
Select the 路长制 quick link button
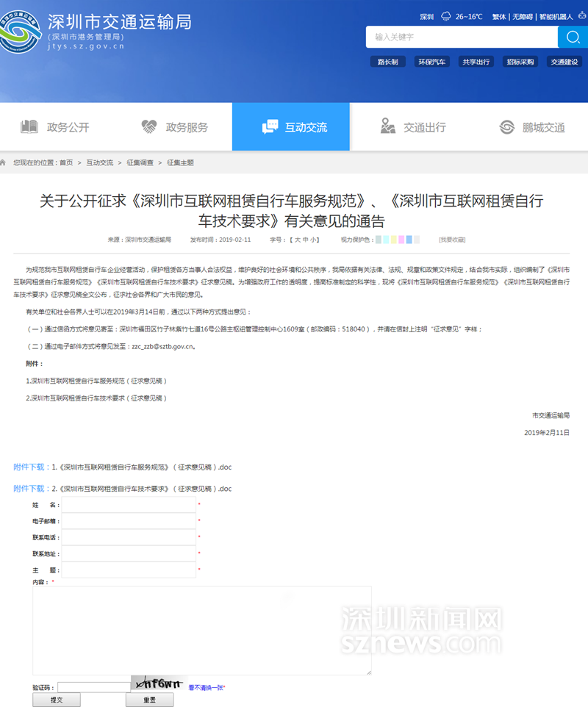(x=387, y=62)
